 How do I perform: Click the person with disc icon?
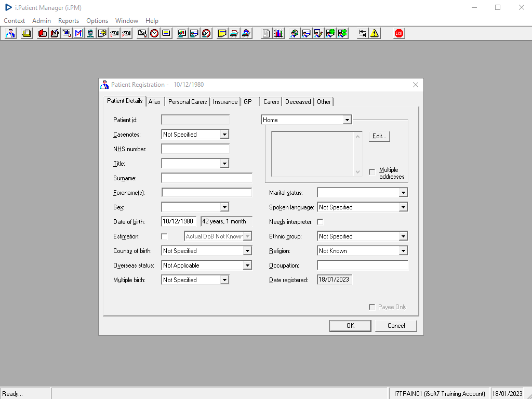(x=295, y=33)
